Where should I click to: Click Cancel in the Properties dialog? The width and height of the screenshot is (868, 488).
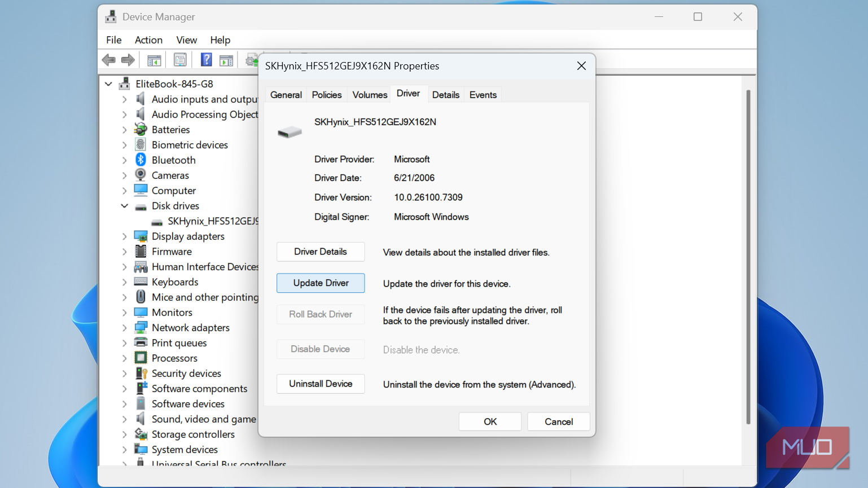point(559,421)
